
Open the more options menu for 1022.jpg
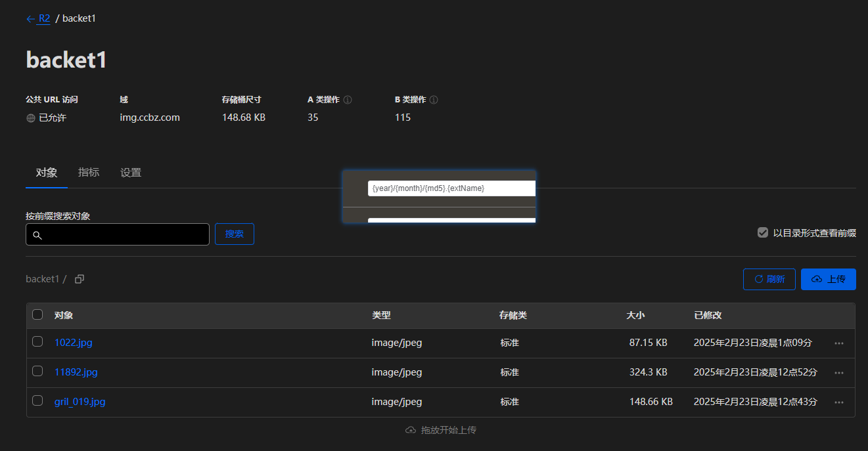838,343
